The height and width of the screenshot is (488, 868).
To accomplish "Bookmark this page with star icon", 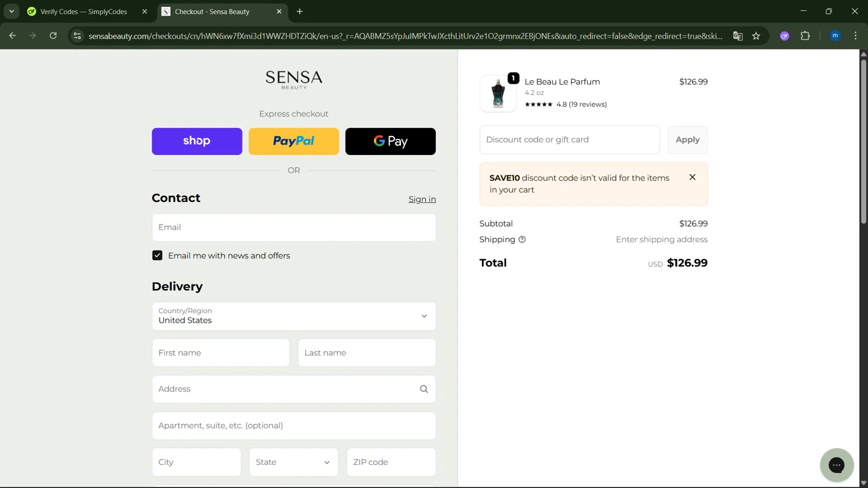I will click(x=756, y=36).
